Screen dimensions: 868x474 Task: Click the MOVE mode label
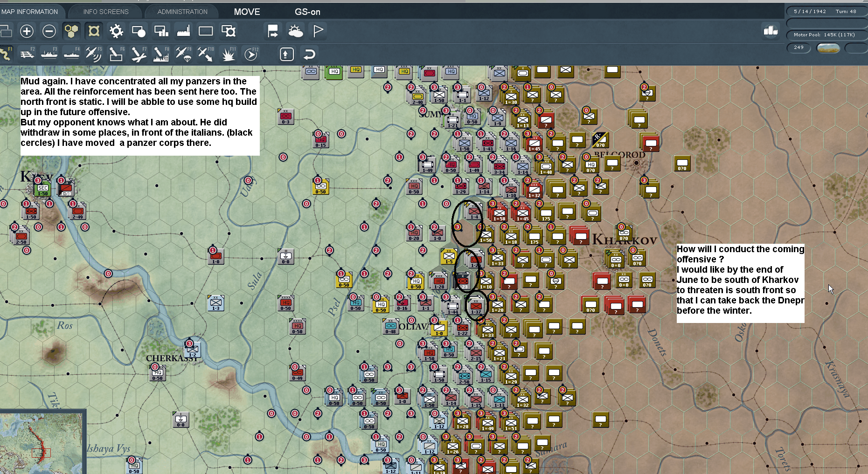click(x=247, y=12)
